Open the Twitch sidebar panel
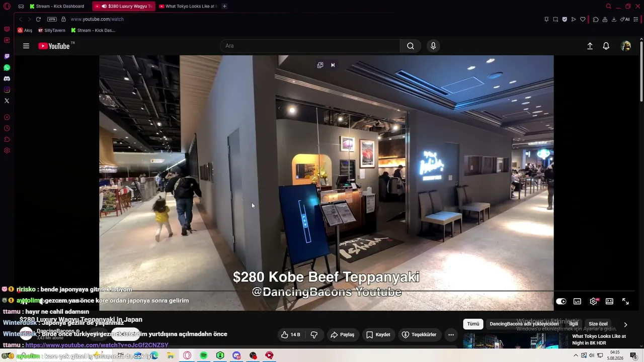This screenshot has height=362, width=644. (x=7, y=56)
